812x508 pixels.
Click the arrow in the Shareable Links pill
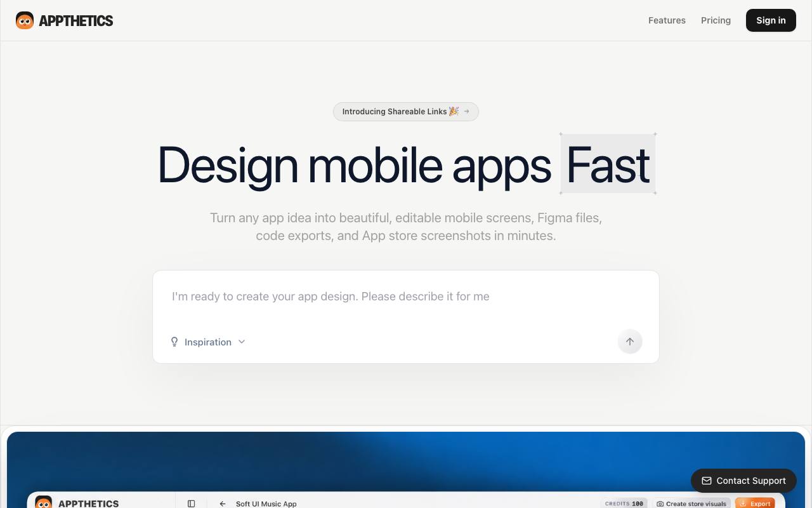coord(467,111)
